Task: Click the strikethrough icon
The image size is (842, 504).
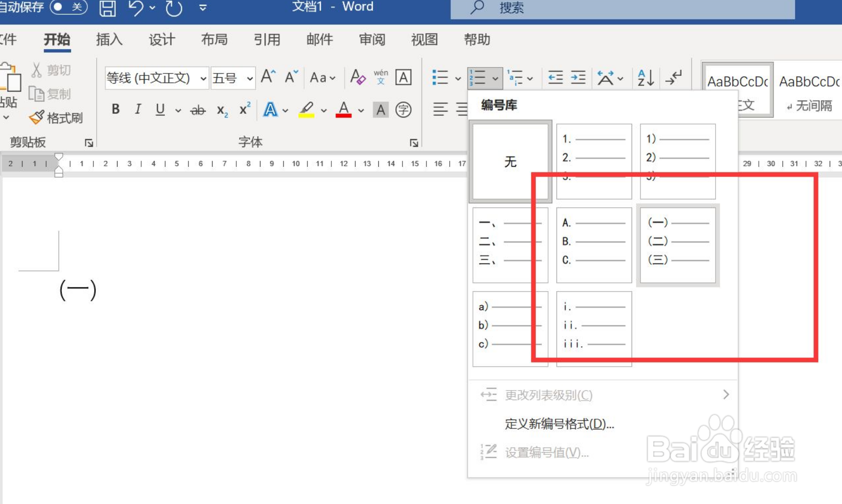Action: tap(198, 110)
